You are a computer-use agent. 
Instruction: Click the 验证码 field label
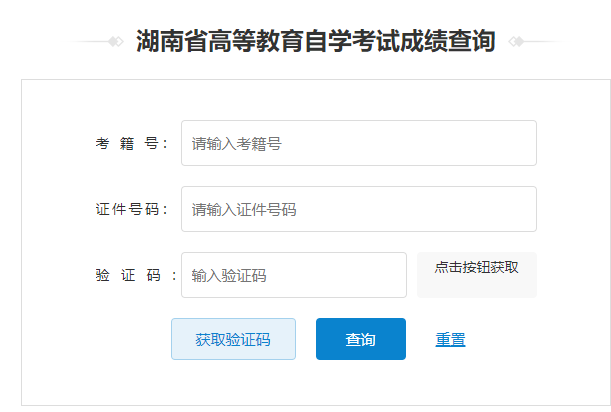tap(136, 275)
